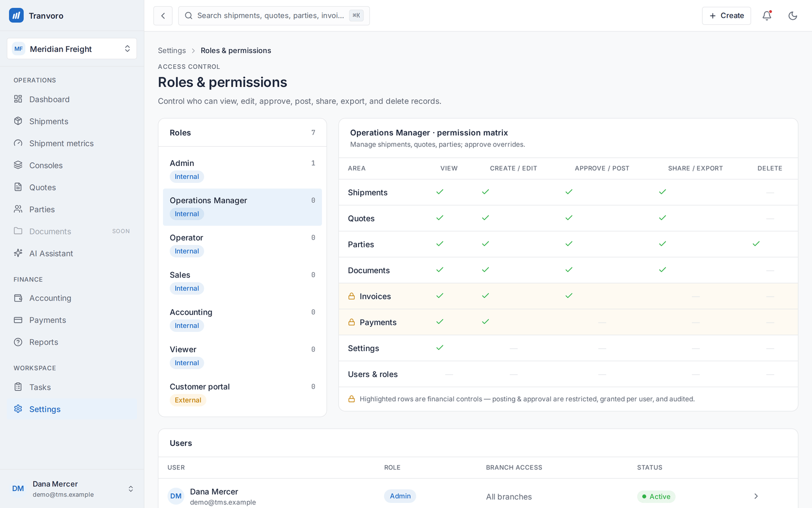The width and height of the screenshot is (812, 508).
Task: Click the lock icon in the footer note
Action: 351,399
